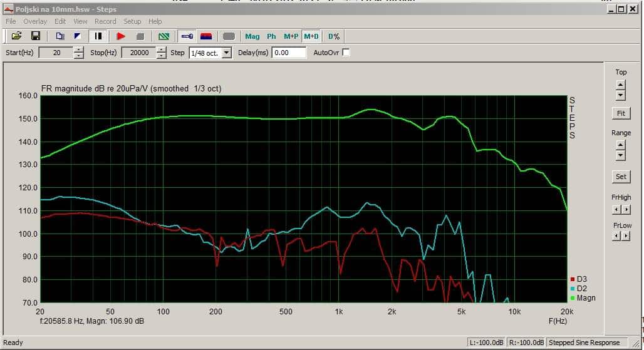Open the Edit menu
The height and width of the screenshot is (350, 644).
(x=60, y=21)
